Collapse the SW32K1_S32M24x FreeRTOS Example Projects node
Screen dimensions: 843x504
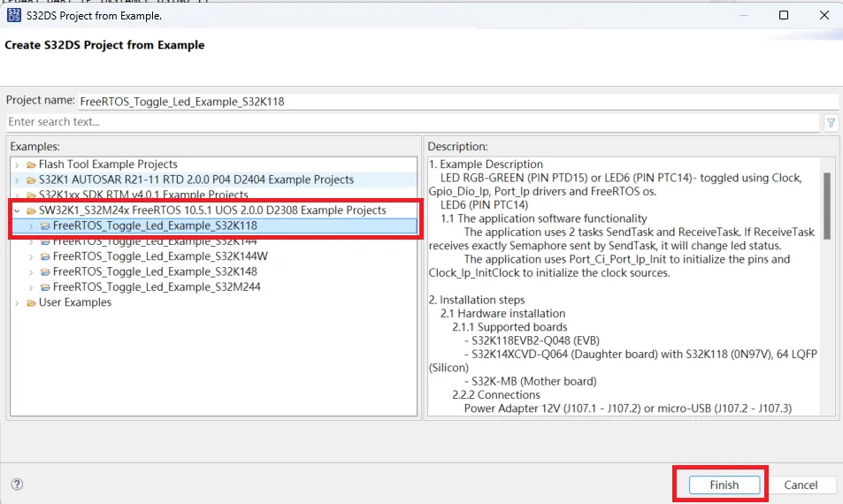[18, 210]
